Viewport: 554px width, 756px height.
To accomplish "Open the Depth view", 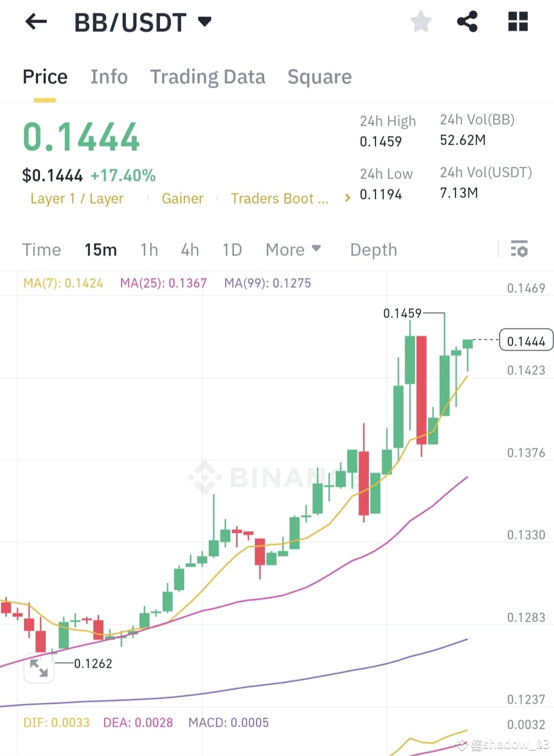I will point(373,250).
